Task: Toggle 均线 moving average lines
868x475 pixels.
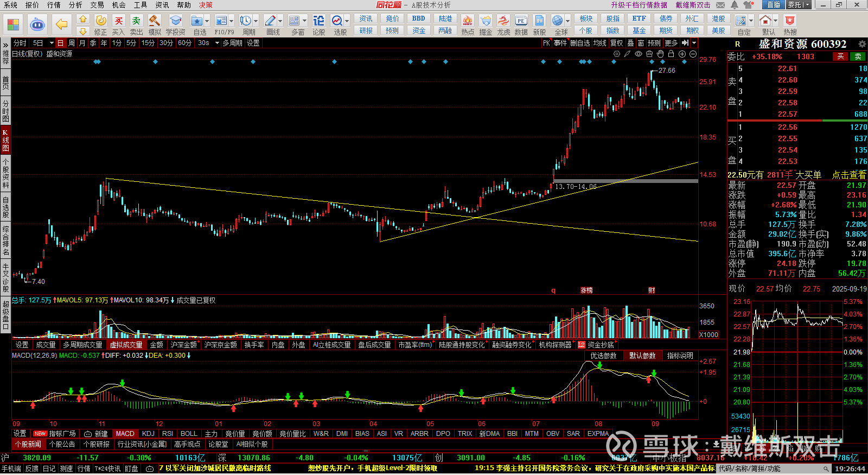Action: click(599, 43)
